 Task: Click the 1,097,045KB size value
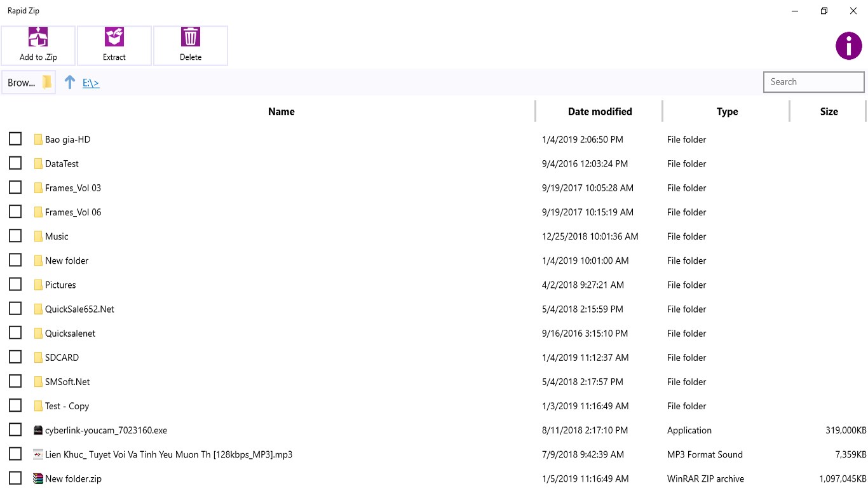(x=843, y=478)
